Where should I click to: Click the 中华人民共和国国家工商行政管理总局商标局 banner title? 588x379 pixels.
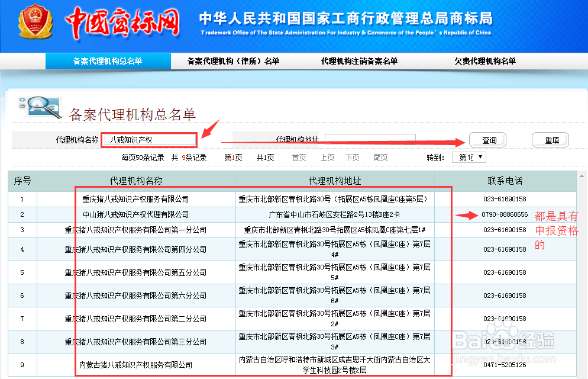point(345,18)
